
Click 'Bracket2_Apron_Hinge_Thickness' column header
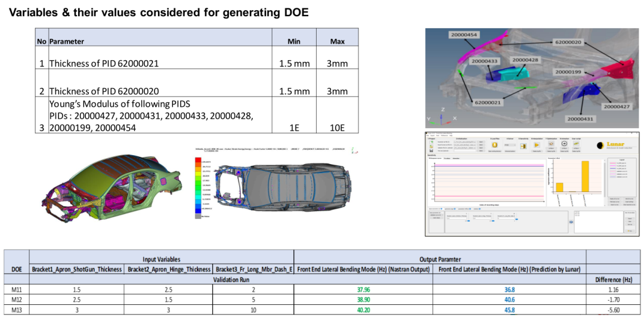click(x=168, y=270)
